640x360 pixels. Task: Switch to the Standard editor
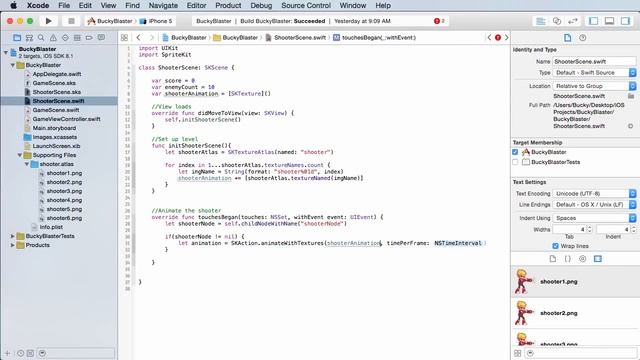(x=541, y=21)
